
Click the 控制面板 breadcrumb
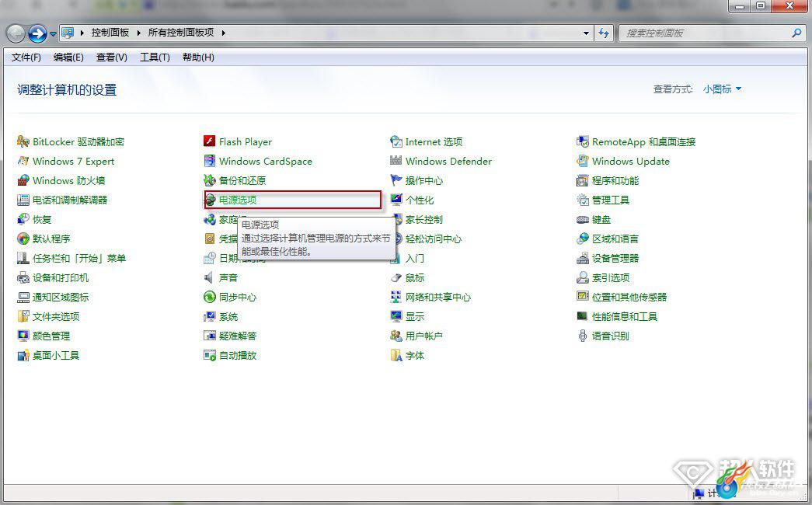(x=110, y=33)
